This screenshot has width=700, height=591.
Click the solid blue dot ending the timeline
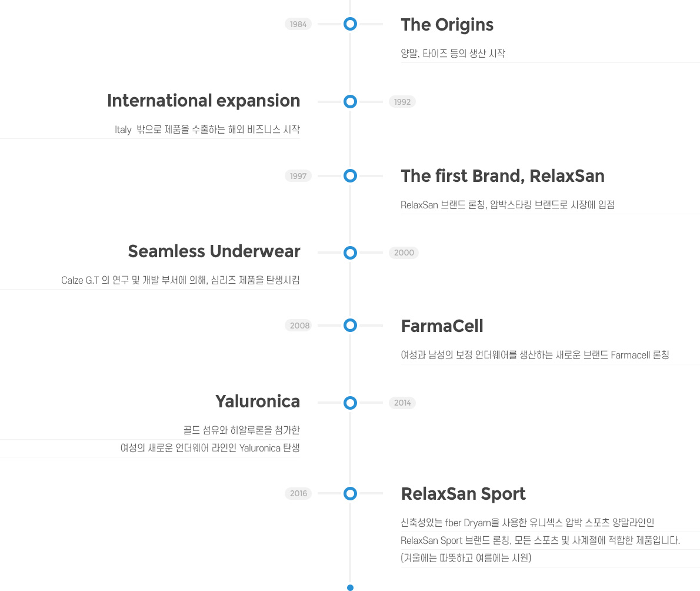click(x=350, y=587)
